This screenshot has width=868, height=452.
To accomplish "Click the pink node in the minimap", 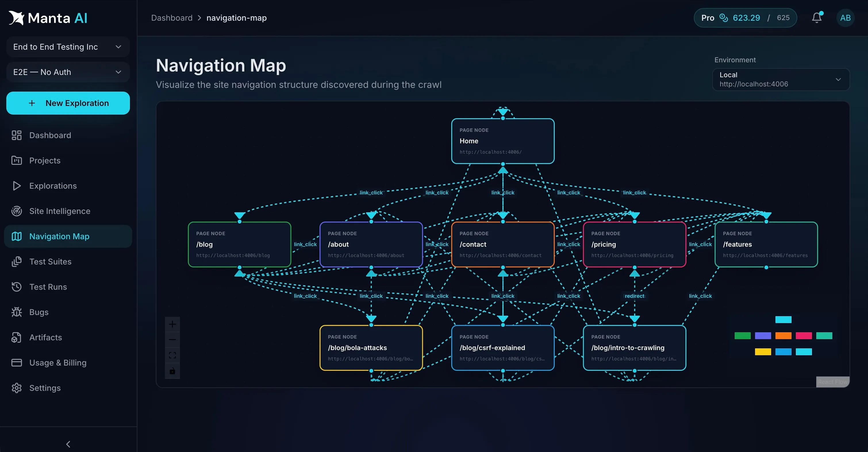I will click(804, 335).
